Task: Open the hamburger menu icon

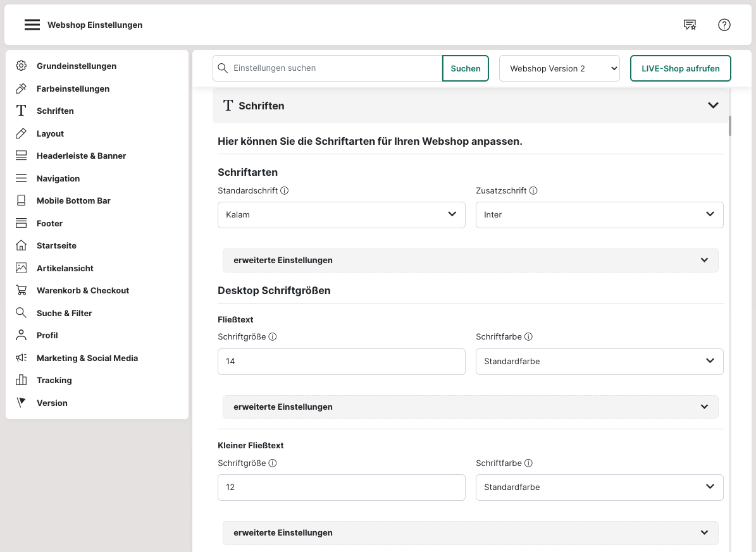Action: 32,25
